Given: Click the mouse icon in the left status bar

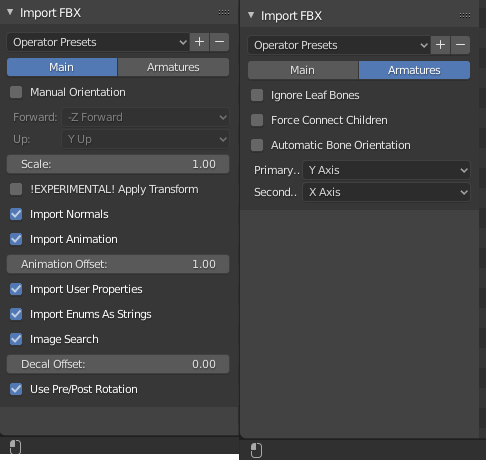Looking at the screenshot, I should (x=15, y=447).
